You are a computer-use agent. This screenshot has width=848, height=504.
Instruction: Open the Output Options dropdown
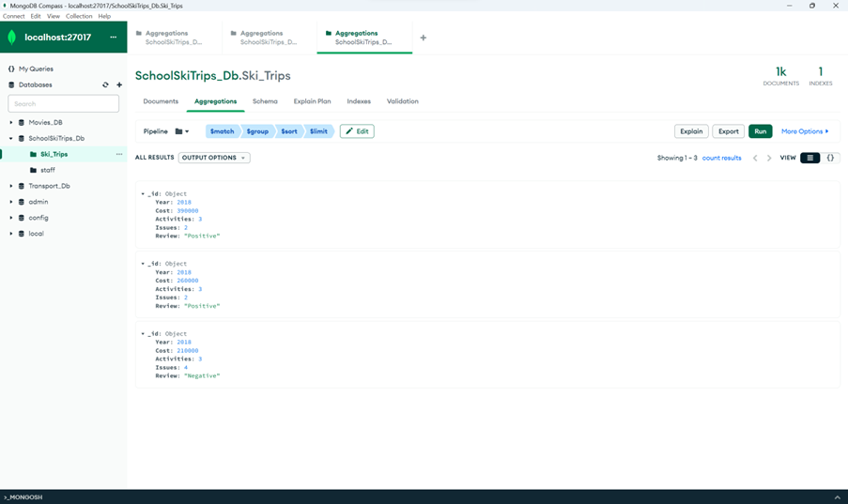coord(214,158)
